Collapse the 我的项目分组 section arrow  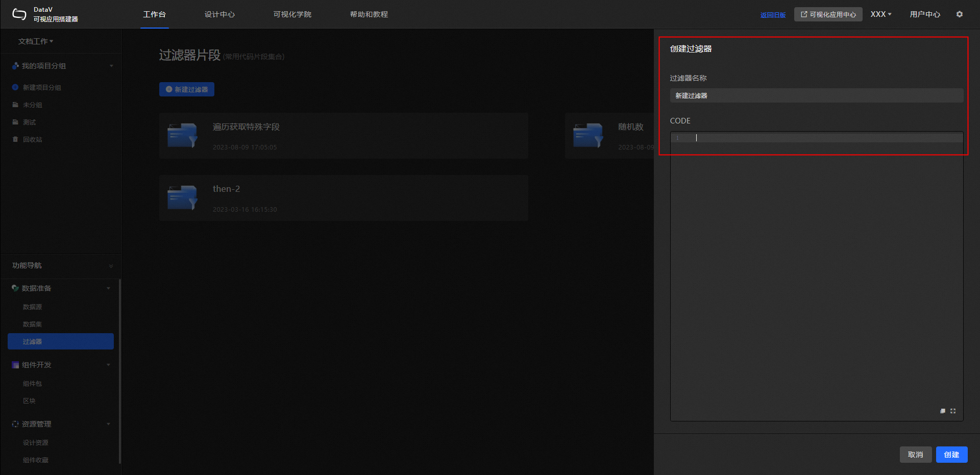pos(111,66)
